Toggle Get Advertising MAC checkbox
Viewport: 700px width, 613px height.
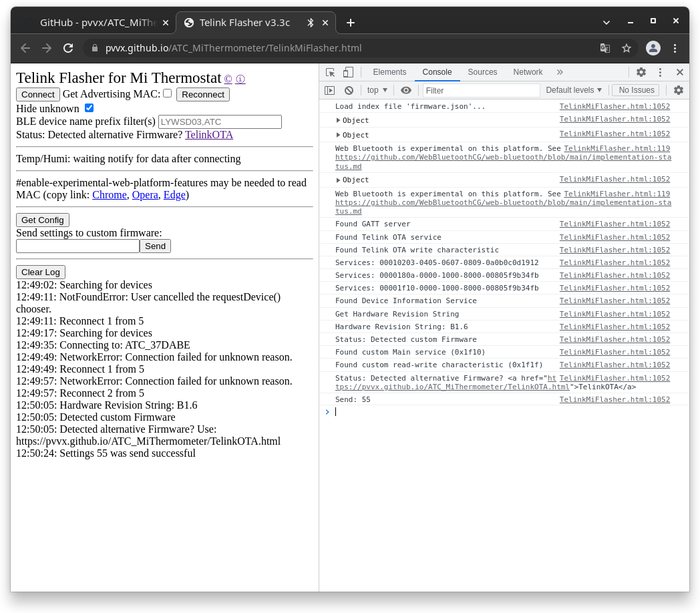click(x=168, y=93)
